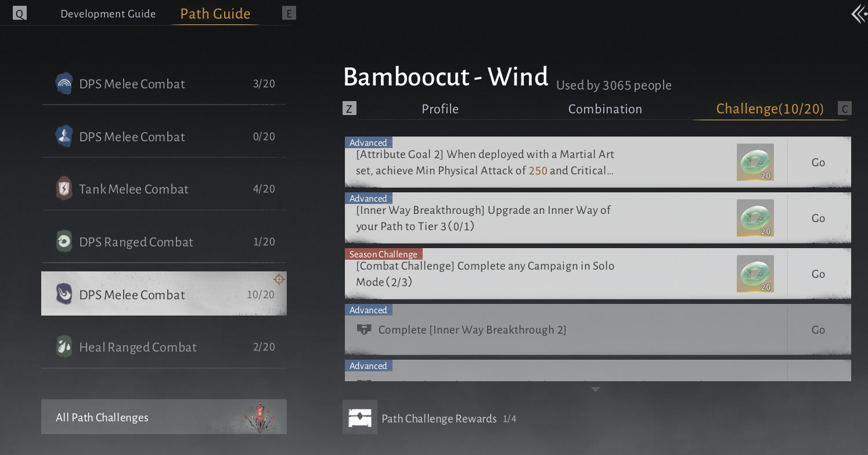The image size is (868, 455).
Task: Click the Z shortcut key icon
Action: 350,108
